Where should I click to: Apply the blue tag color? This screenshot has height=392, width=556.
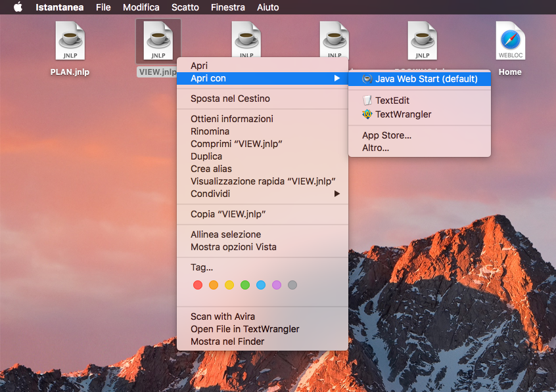coord(261,285)
